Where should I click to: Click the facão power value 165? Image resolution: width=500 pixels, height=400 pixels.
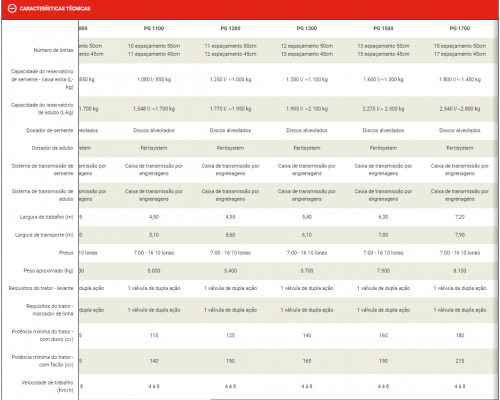tap(307, 361)
